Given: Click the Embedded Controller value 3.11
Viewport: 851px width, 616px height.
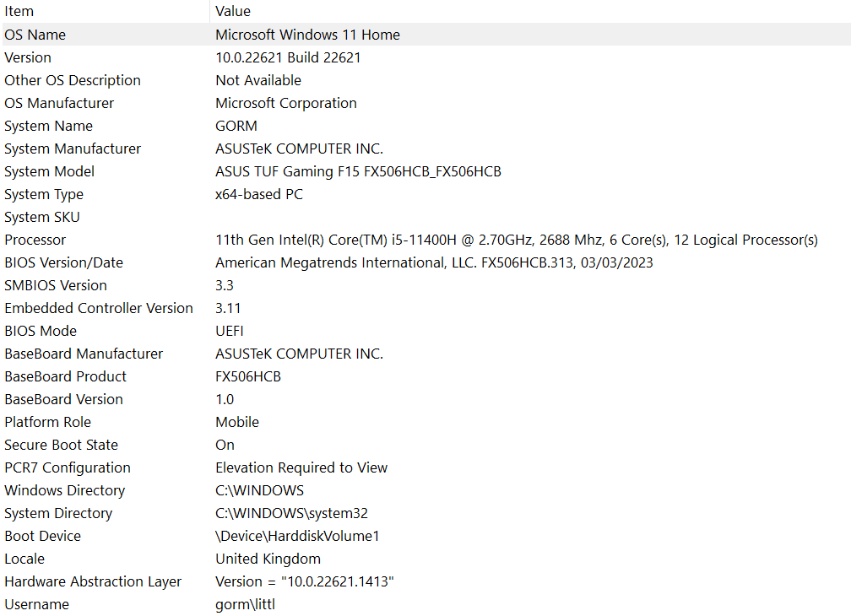Looking at the screenshot, I should tap(228, 308).
